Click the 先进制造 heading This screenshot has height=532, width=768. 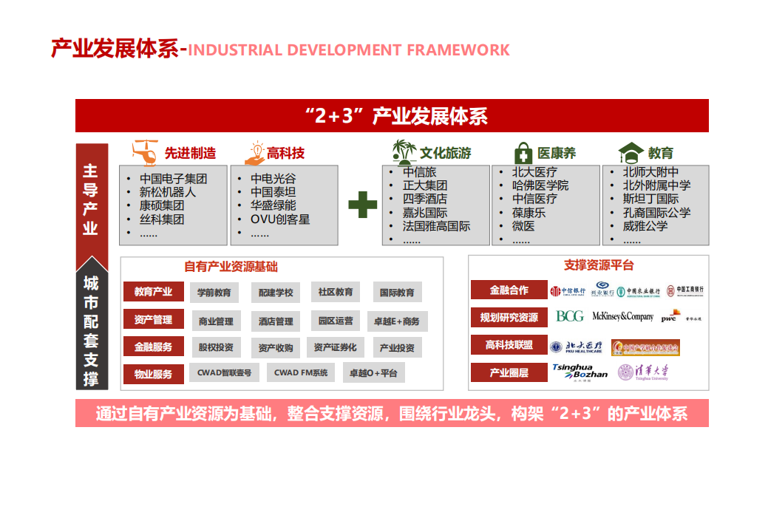190,153
